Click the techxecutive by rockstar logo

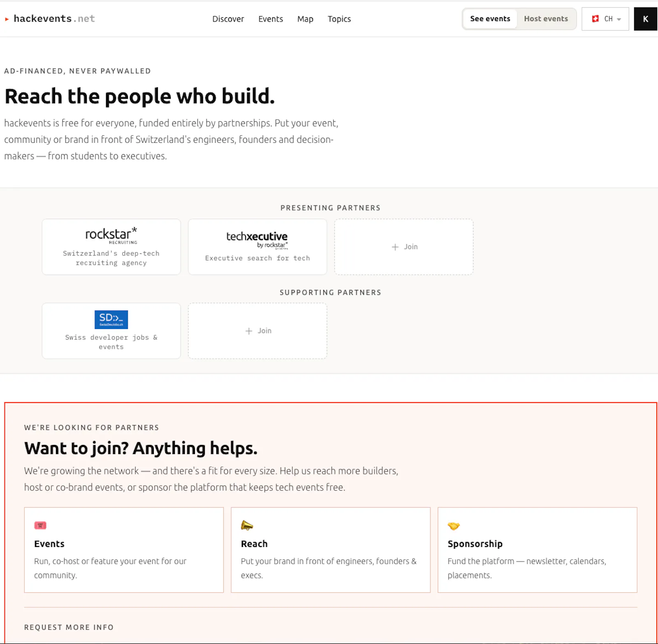point(257,240)
